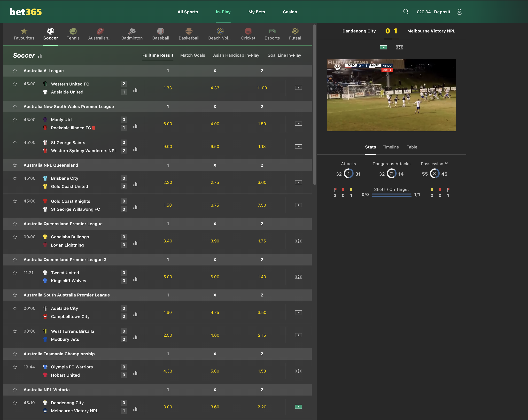Screen dimensions: 528x420
Task: Bet on Western United FC at 1.33
Action: coord(168,88)
